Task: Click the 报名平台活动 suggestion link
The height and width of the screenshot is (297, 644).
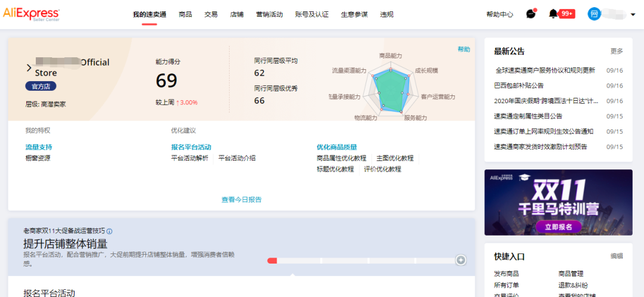Action: (x=191, y=147)
